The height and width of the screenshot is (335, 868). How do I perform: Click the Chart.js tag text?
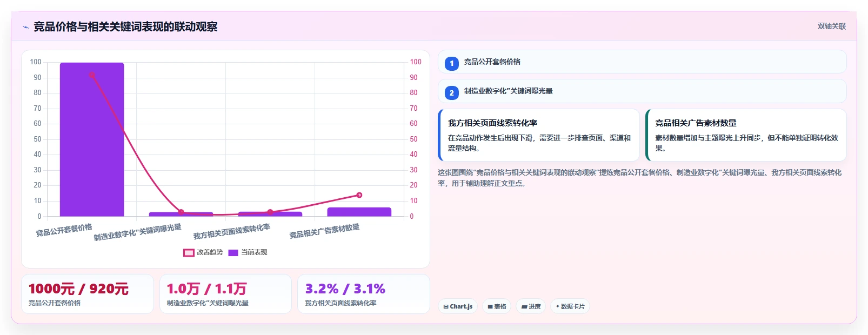coord(461,306)
